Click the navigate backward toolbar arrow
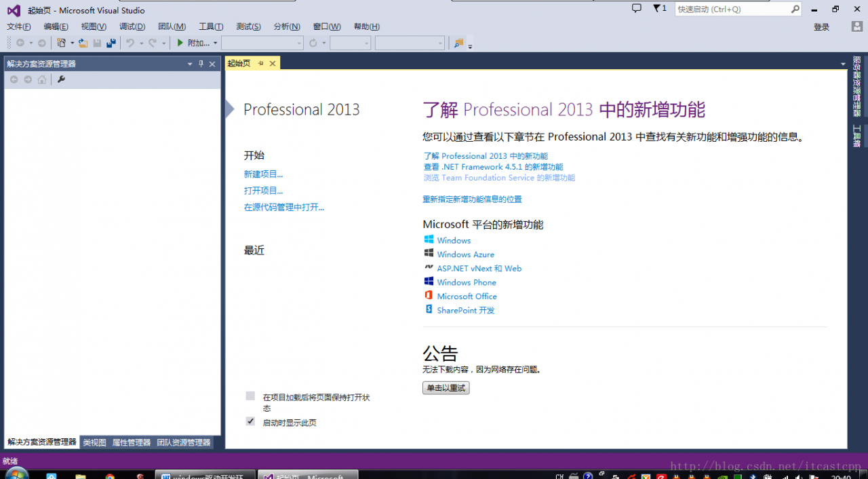Viewport: 868px width, 479px height. coord(20,43)
